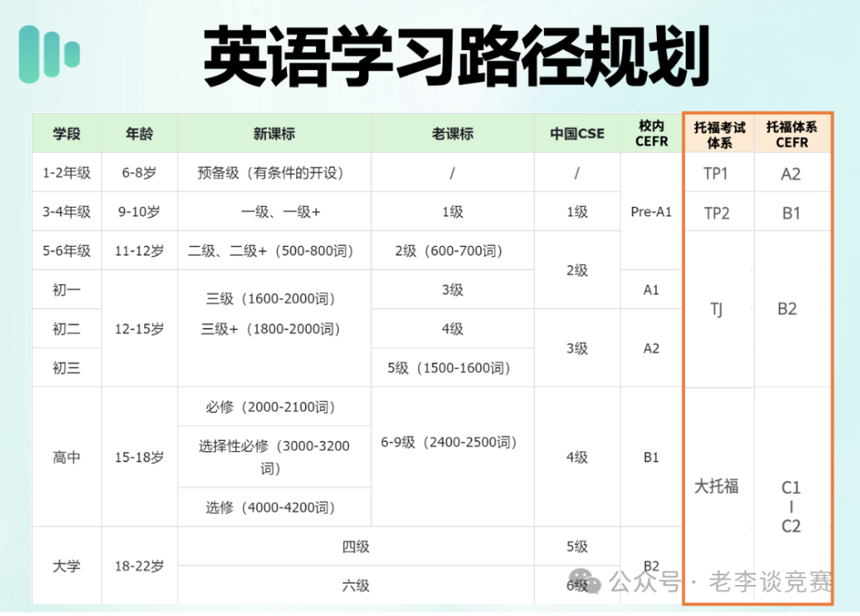The width and height of the screenshot is (860, 616).
Task: Click the 大学 cell
Action: coord(67,566)
